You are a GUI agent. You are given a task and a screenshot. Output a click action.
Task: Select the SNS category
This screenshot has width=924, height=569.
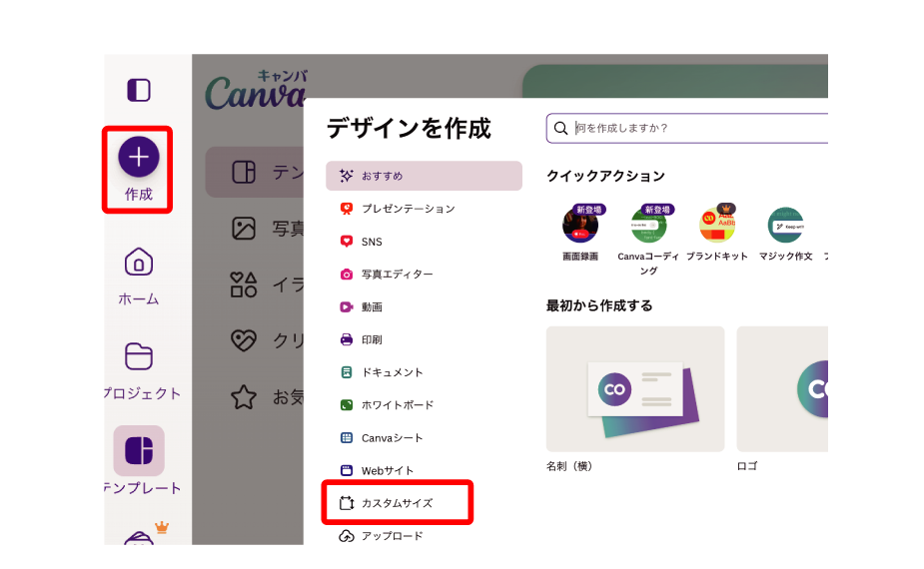pyautogui.click(x=372, y=242)
